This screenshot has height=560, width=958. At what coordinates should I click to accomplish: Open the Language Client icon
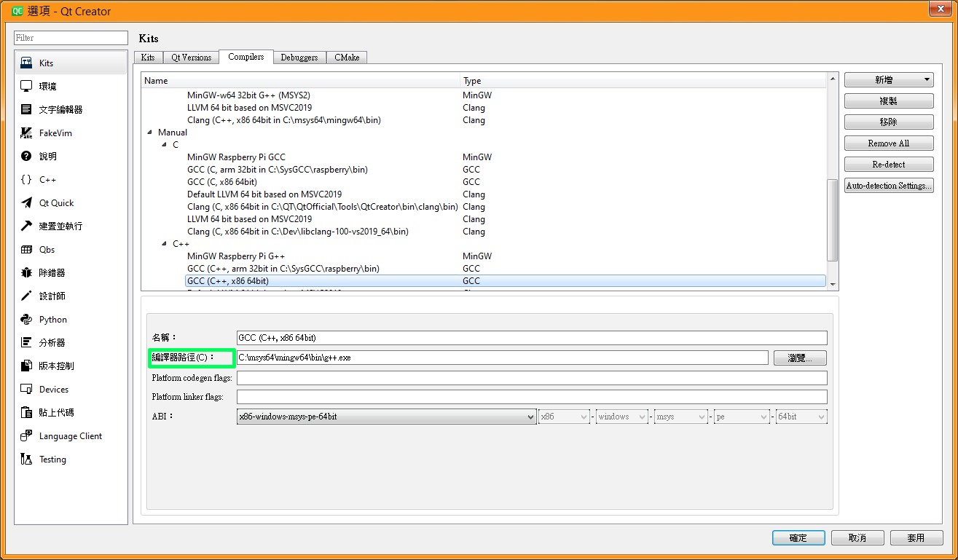click(x=26, y=436)
